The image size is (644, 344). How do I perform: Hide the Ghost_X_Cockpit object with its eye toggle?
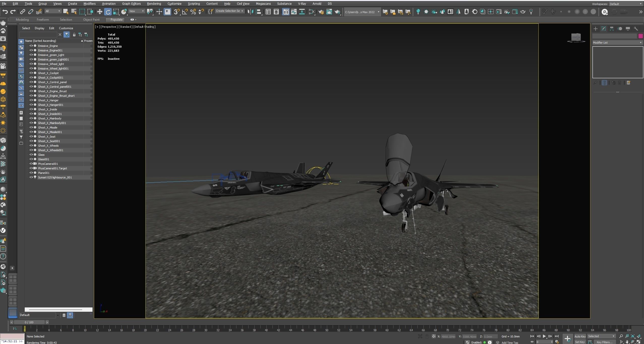click(31, 73)
